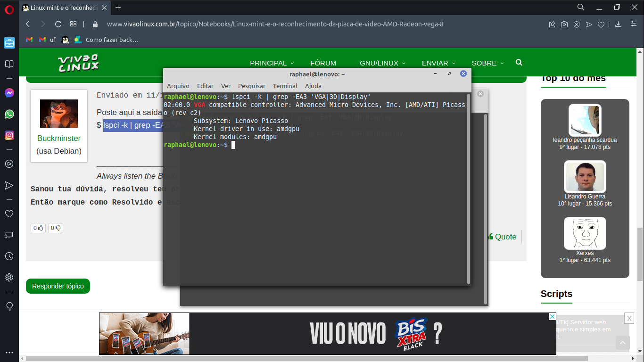Open the terminal Ajuda menu

313,86
